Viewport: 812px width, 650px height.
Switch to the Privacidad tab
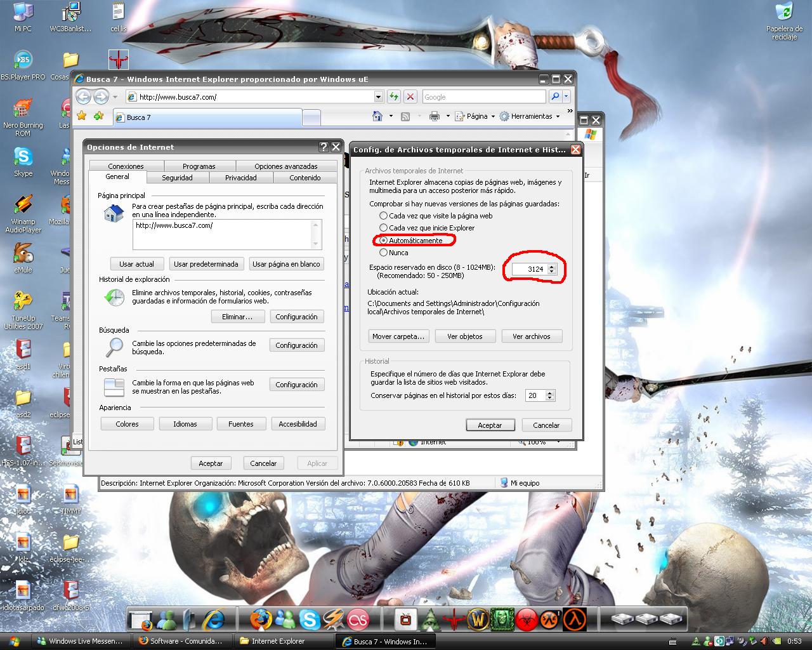click(240, 178)
